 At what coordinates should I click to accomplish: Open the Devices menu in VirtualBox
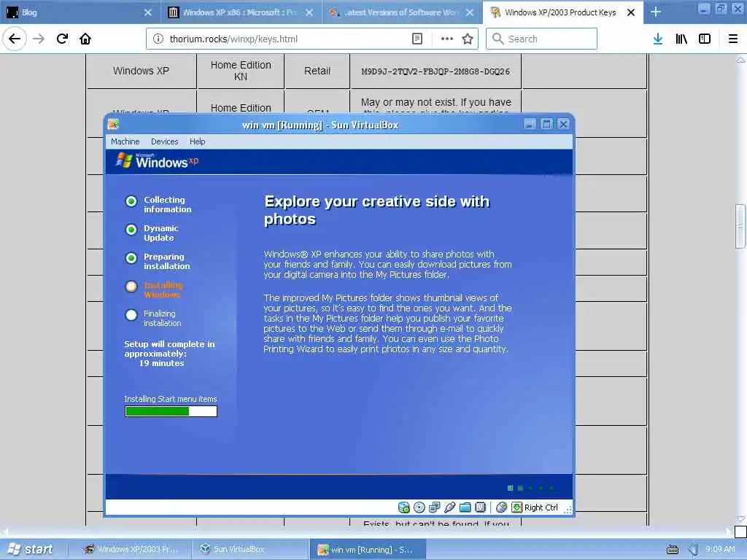tap(164, 141)
